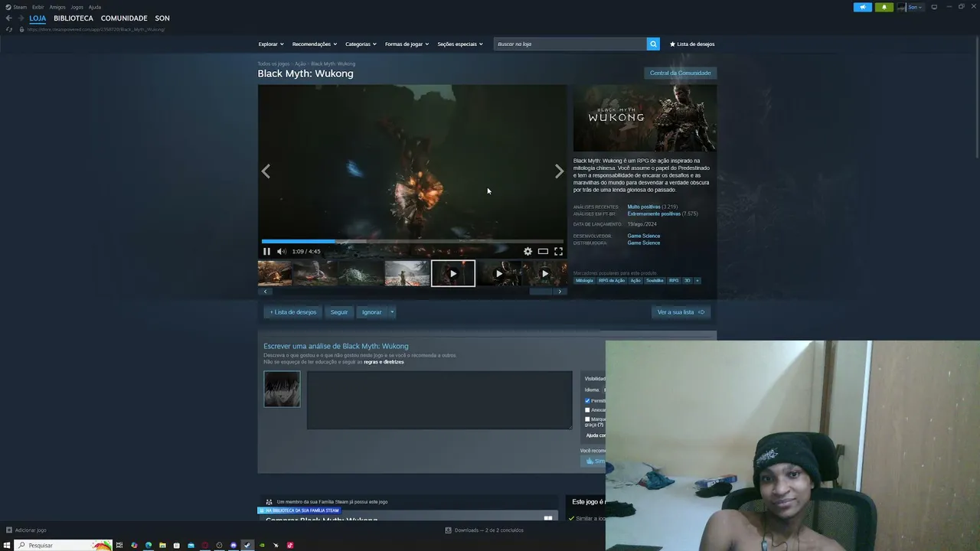Click the store search magnifier button
The image size is (980, 551).
point(653,44)
